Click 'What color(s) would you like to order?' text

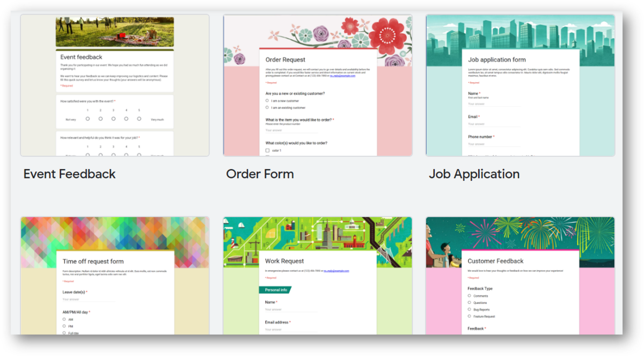(x=296, y=143)
